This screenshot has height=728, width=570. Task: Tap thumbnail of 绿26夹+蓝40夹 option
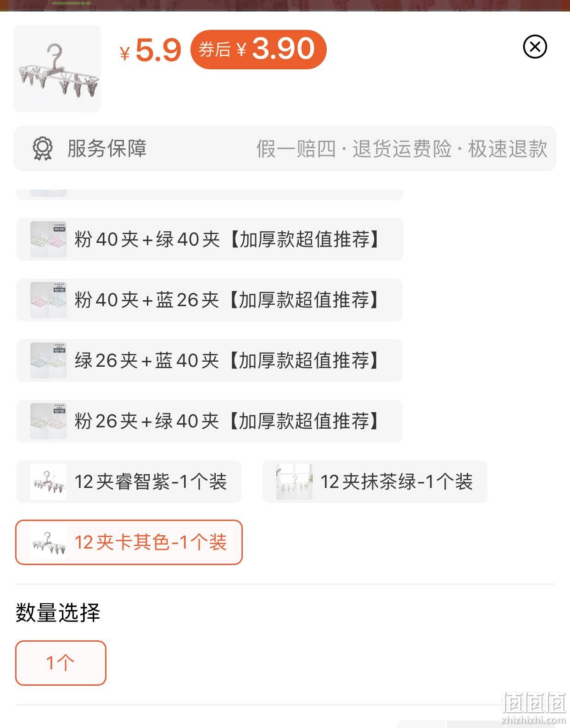point(48,361)
